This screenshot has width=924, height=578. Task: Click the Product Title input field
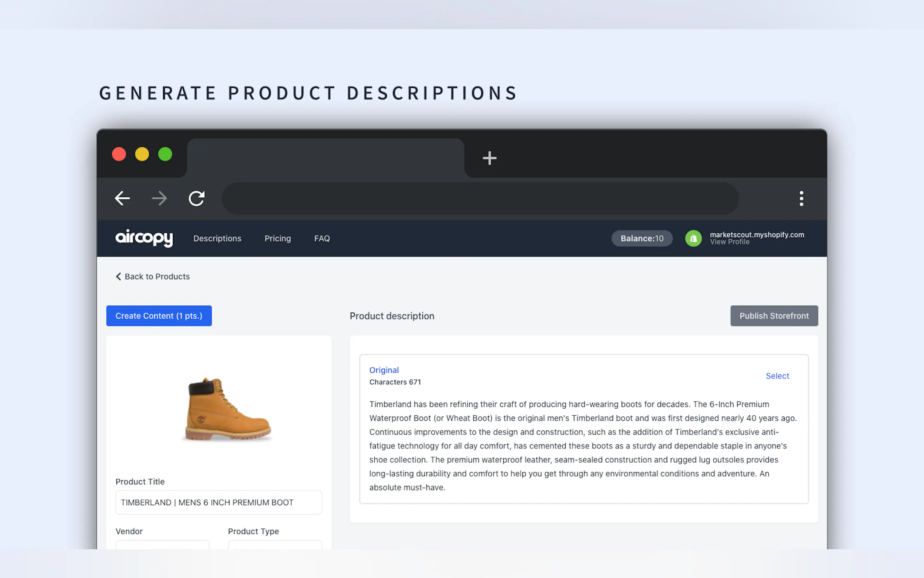[x=219, y=502]
